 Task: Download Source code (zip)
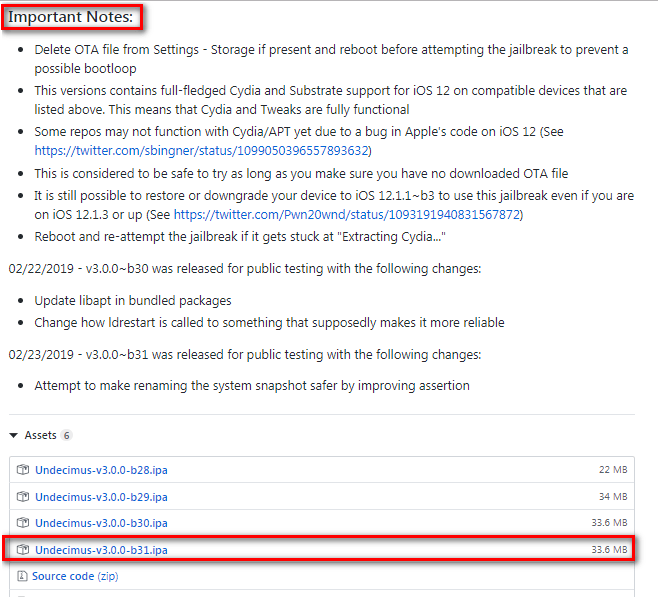75,576
